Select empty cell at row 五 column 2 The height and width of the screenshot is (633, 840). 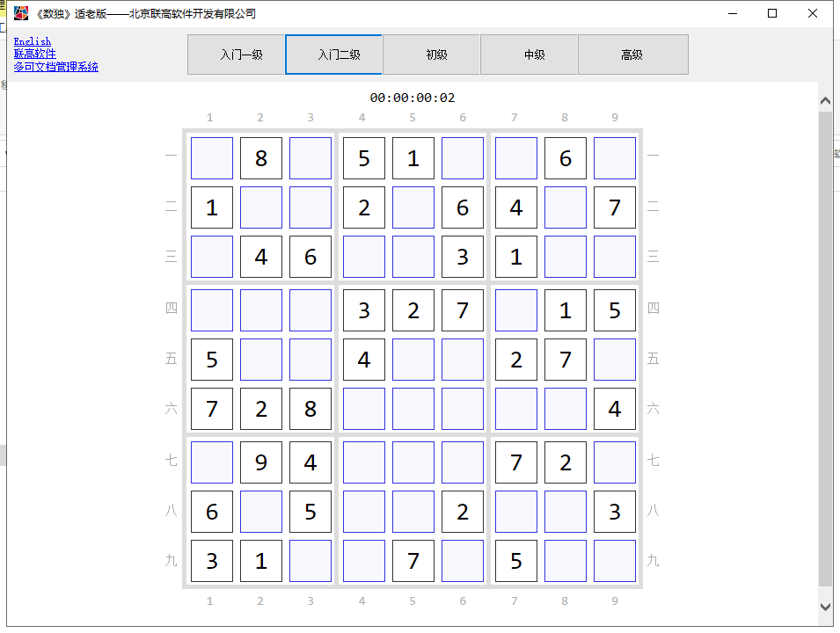(x=261, y=360)
